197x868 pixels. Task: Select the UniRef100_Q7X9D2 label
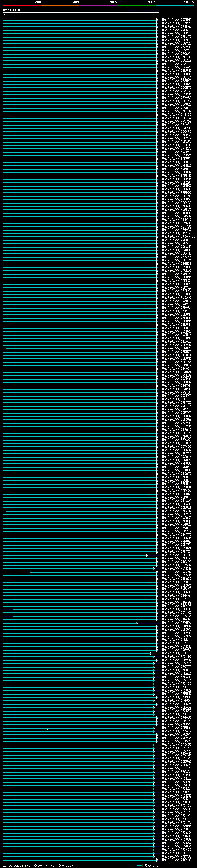[x=177, y=47]
